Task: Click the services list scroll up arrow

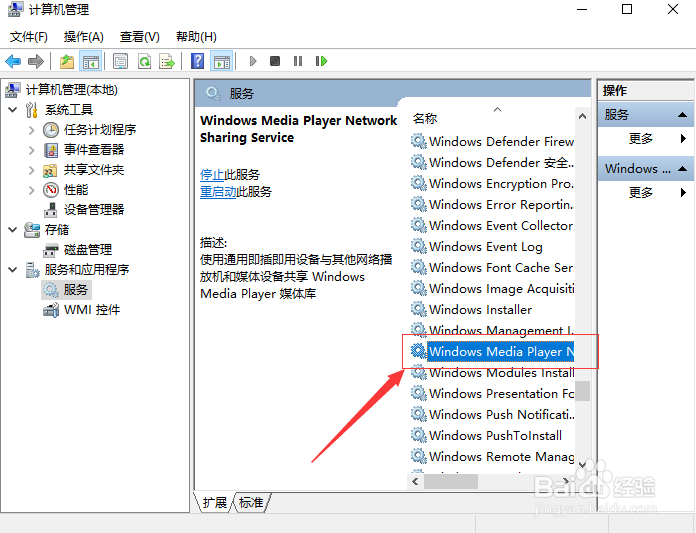Action: click(582, 116)
